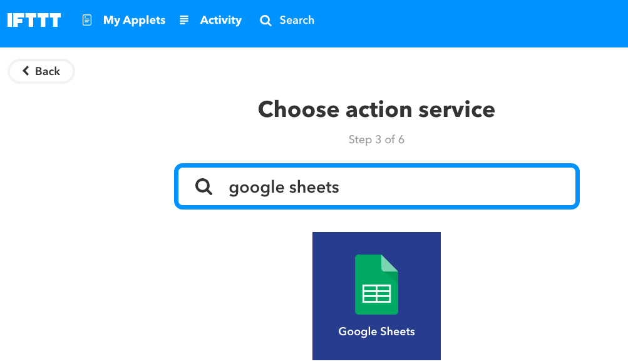Click the IFTTT logo
The width and height of the screenshot is (628, 364).
[x=34, y=20]
